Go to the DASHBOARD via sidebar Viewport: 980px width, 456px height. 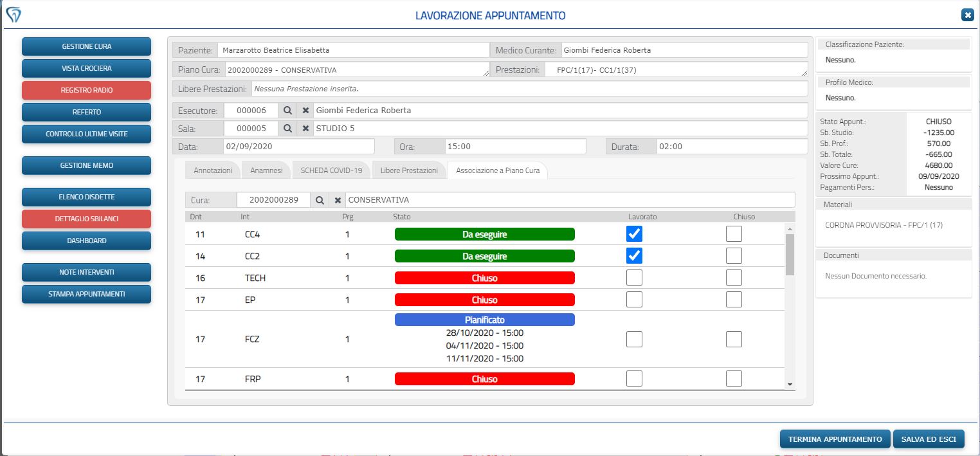tap(86, 240)
